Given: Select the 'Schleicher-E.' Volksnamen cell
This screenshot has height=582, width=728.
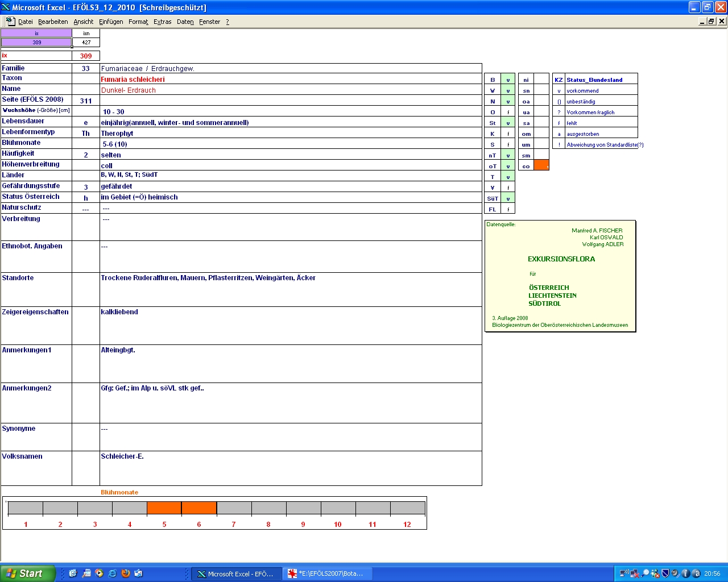Looking at the screenshot, I should point(291,468).
